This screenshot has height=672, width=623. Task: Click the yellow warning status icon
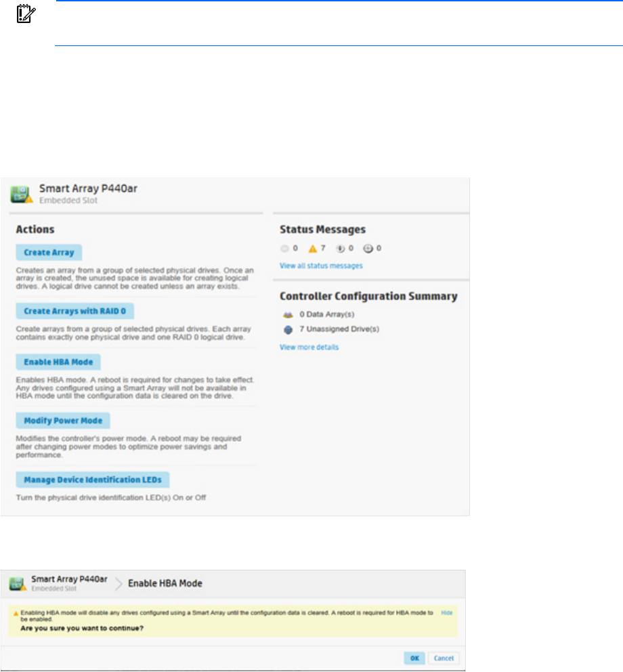pyautogui.click(x=312, y=249)
